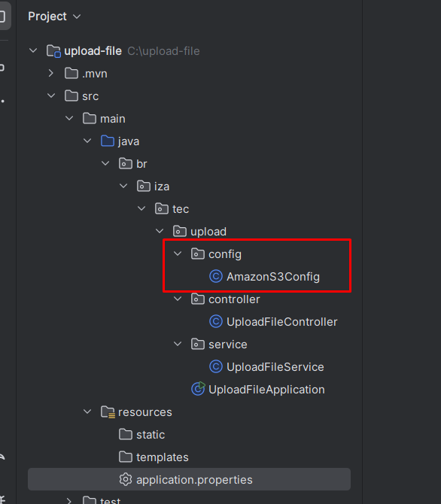Click the java source folder icon

(x=108, y=141)
